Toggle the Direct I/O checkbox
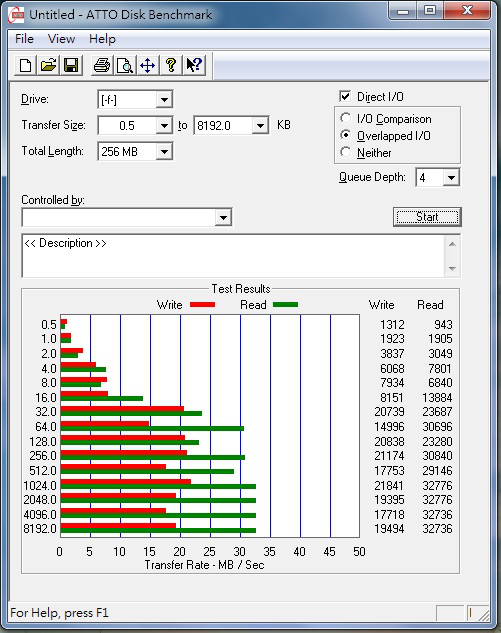The height and width of the screenshot is (633, 501). 345,96
